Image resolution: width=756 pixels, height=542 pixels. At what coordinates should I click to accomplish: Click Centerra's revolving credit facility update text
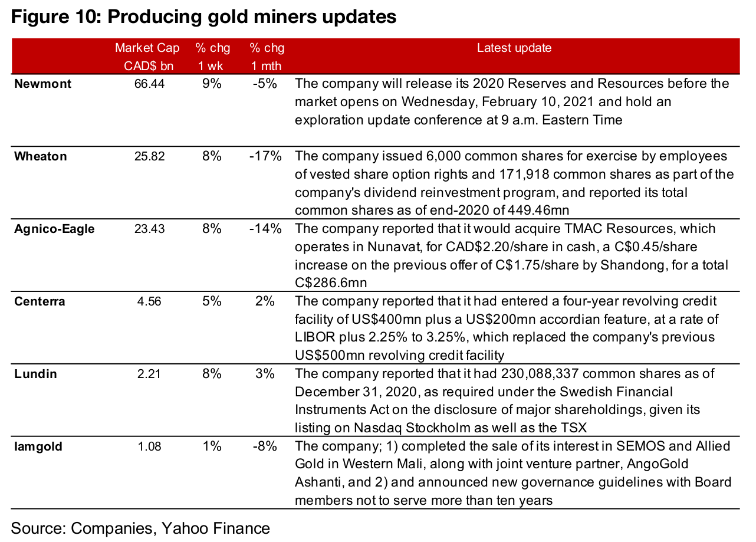pos(506,328)
